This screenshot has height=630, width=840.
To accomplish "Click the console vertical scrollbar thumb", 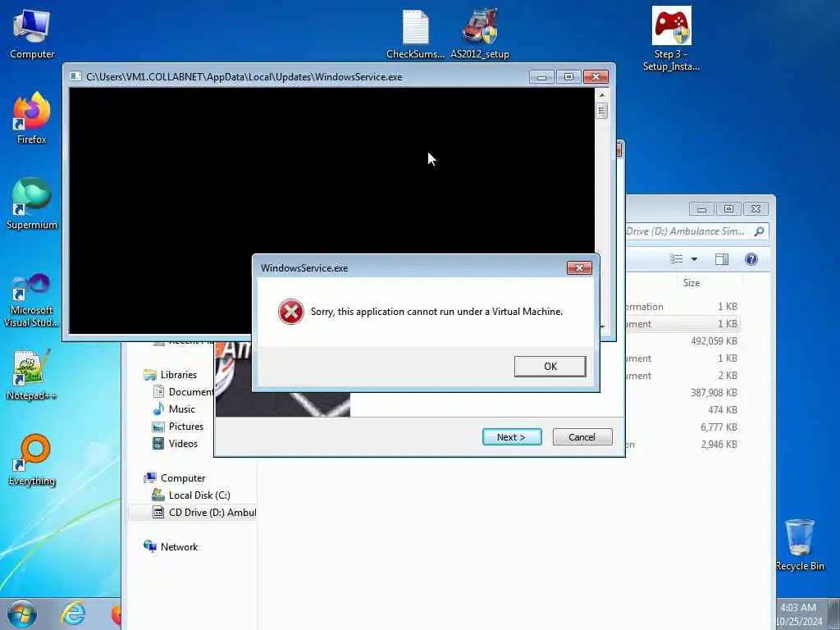I will [602, 111].
